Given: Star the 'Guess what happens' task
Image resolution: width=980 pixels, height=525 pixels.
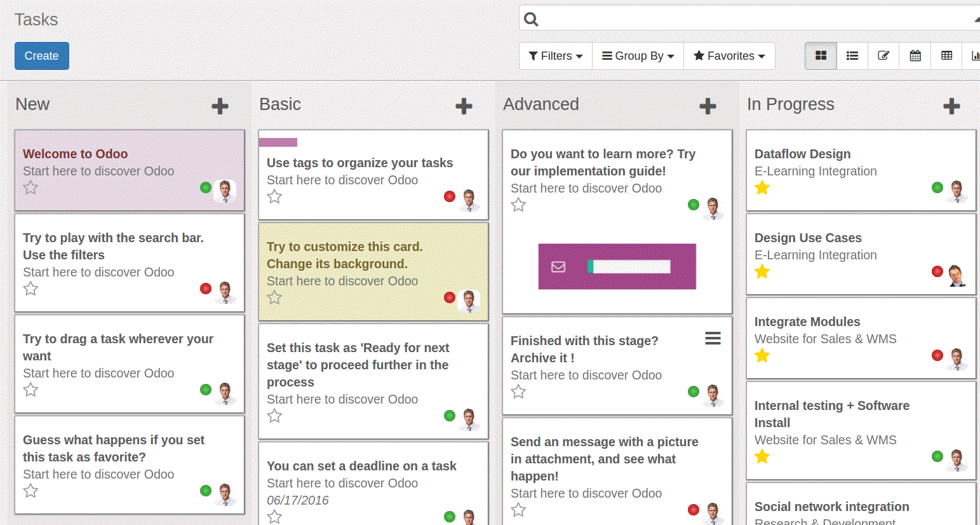Looking at the screenshot, I should pyautogui.click(x=30, y=491).
